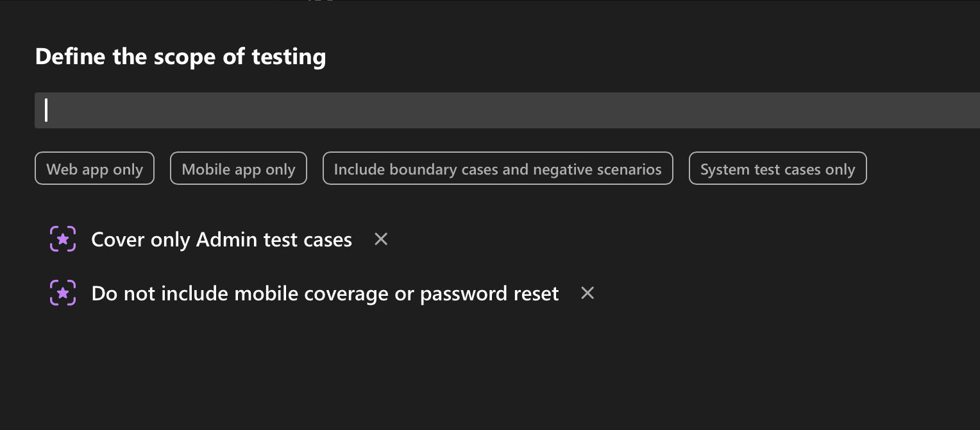Place the cursor at the start of the scope field
The width and height of the screenshot is (980, 430).
[46, 110]
